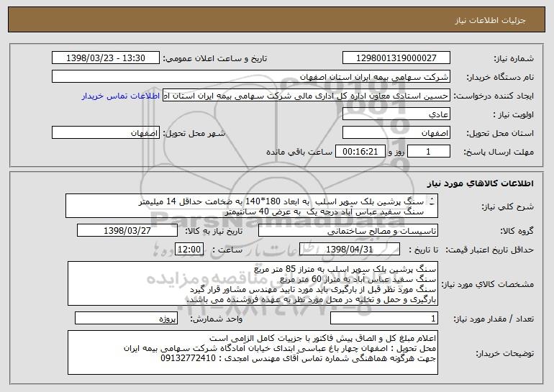Click the واحد شمارش field showing پروژه

pos(126,318)
